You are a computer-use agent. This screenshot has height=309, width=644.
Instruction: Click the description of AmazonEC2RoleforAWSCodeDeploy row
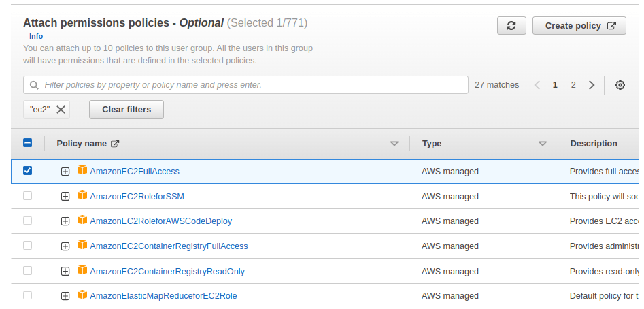[x=604, y=221]
